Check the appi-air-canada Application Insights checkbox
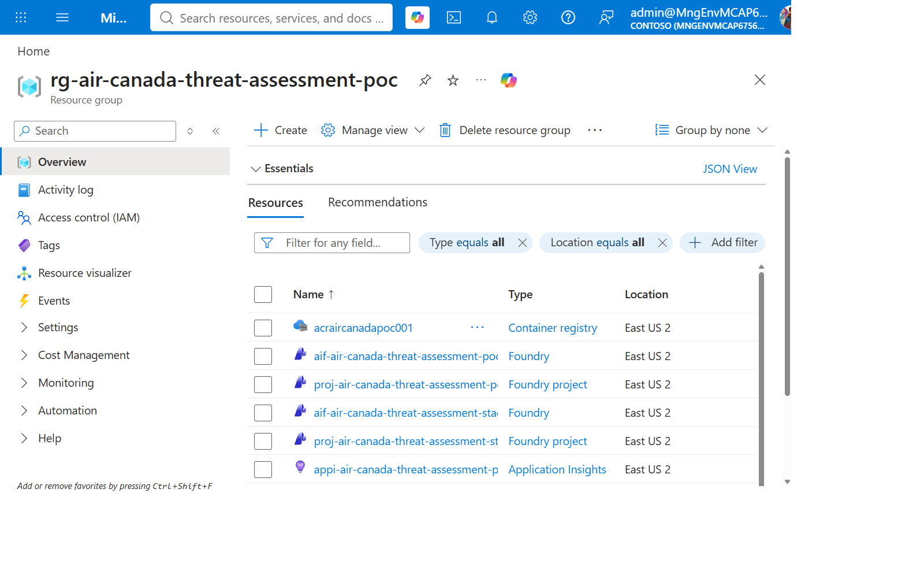Screen dimensions: 924x578 [263, 469]
